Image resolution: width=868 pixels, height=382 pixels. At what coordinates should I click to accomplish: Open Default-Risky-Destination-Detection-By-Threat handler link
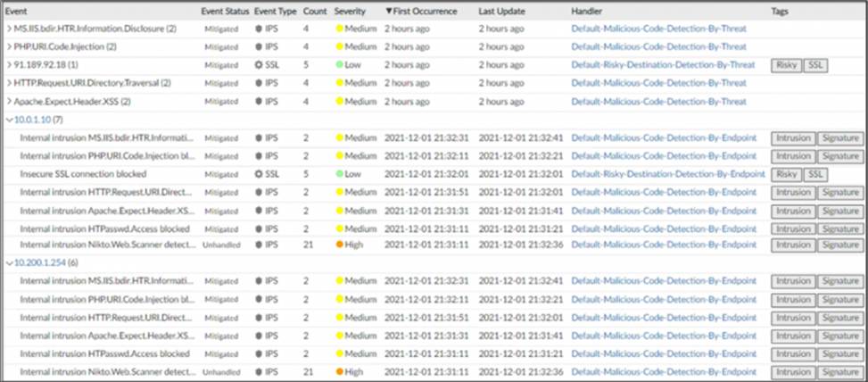point(665,65)
